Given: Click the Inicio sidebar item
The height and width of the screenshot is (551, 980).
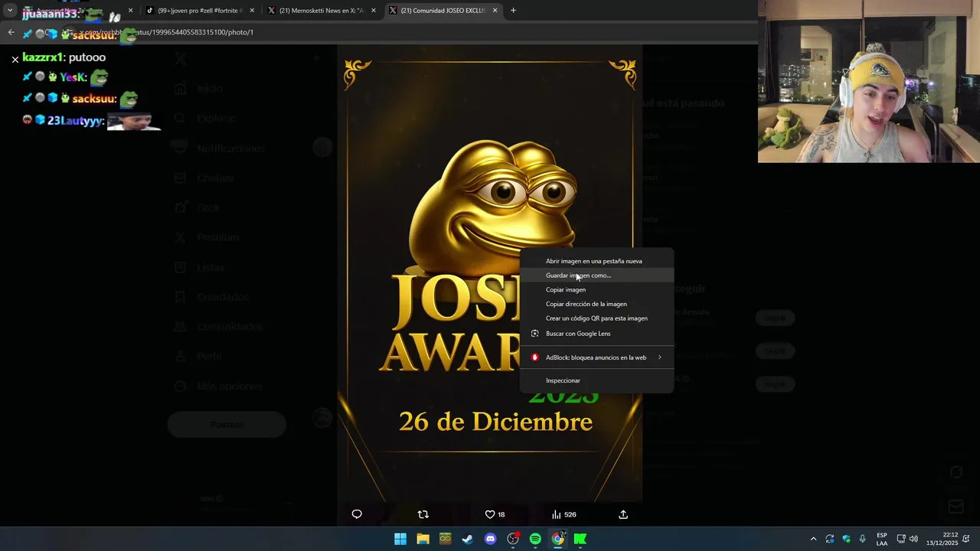Looking at the screenshot, I should pos(199,89).
